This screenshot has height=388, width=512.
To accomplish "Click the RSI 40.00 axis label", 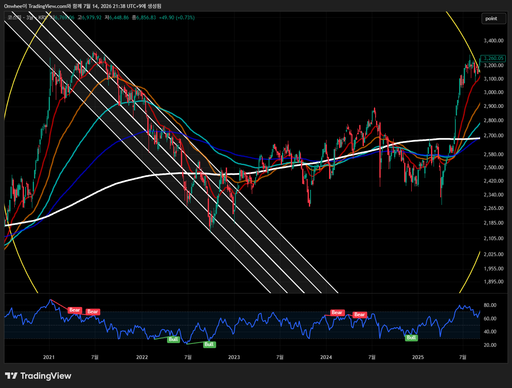I will point(490,332).
